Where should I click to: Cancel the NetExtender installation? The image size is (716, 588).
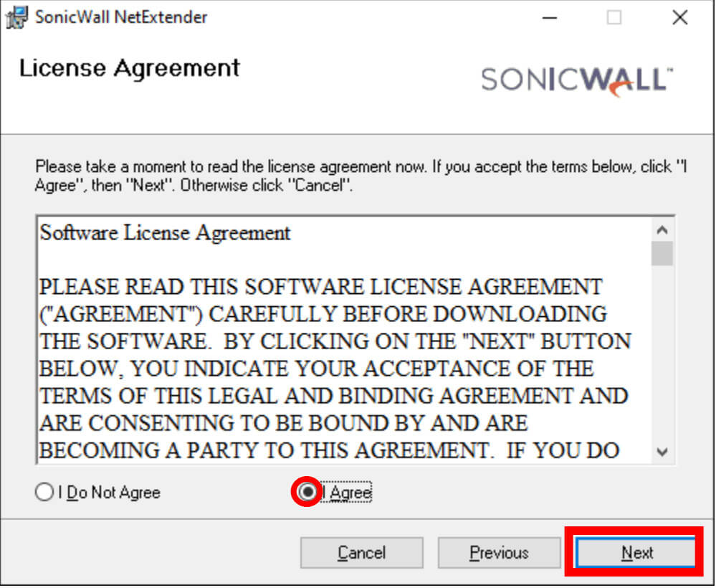(x=362, y=552)
